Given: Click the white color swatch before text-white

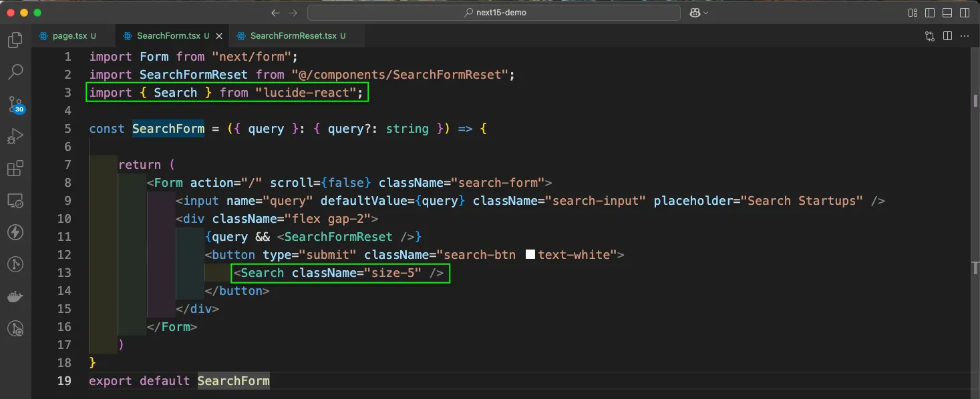Looking at the screenshot, I should coord(530,255).
